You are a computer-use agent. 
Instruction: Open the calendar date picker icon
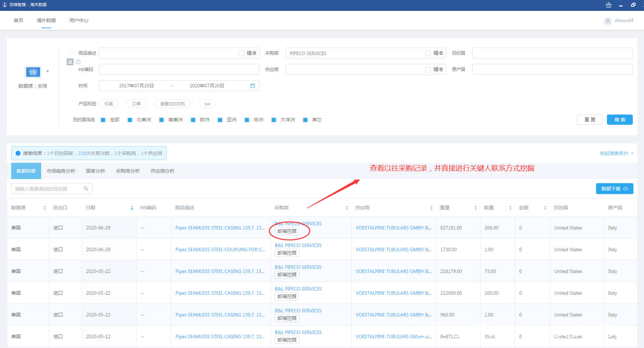coord(253,86)
